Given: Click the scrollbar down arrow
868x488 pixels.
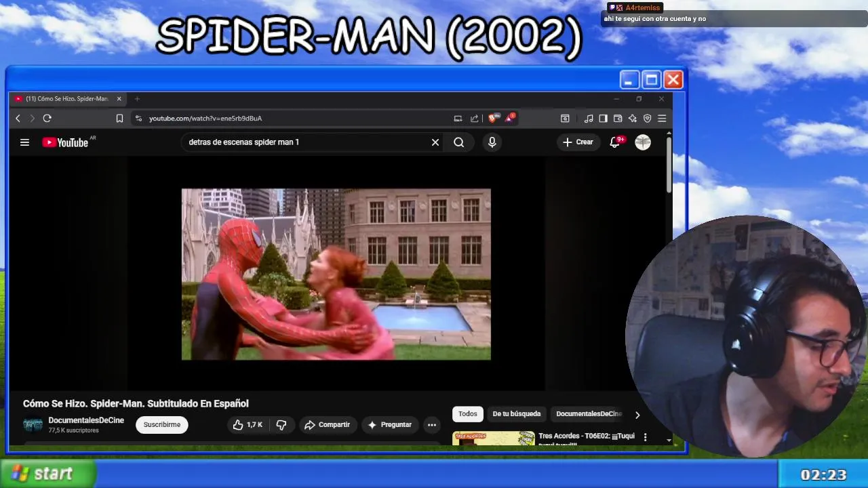Looking at the screenshot, I should pos(669,441).
